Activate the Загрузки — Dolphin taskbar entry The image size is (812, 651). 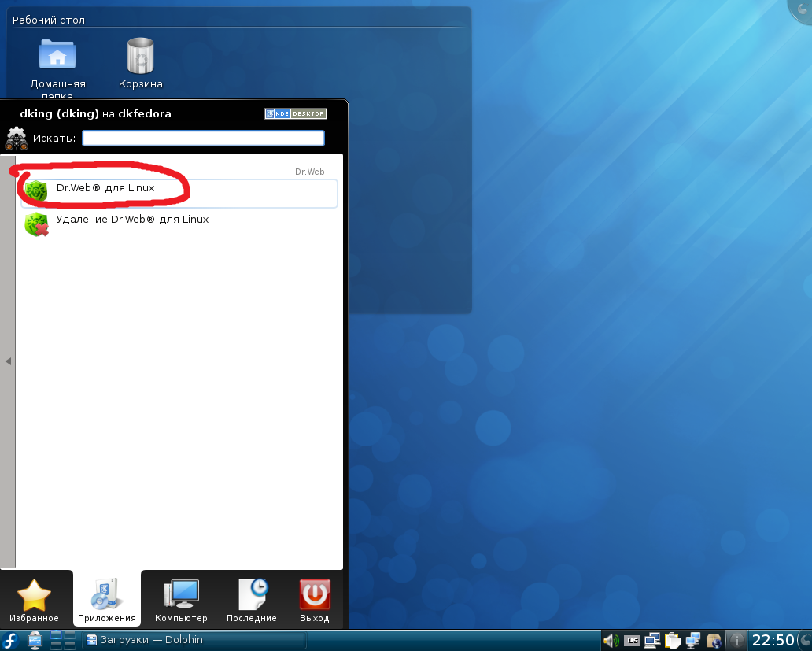pyautogui.click(x=194, y=641)
